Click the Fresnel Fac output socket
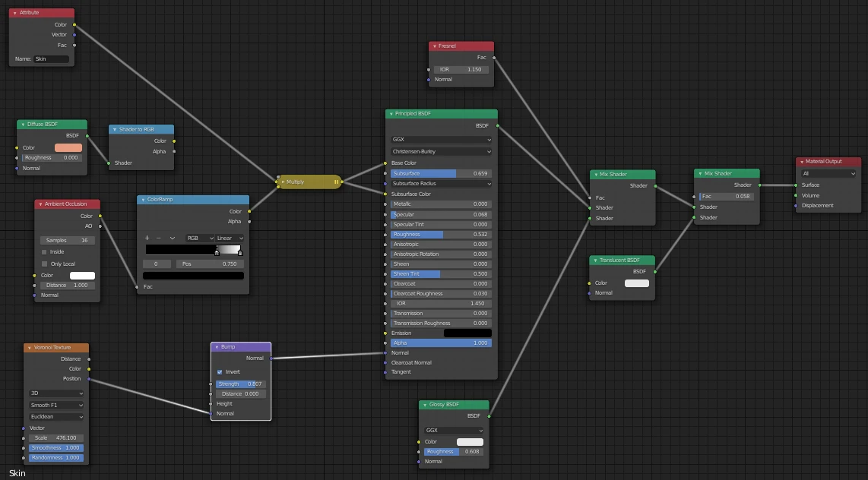Screen dimensions: 868x480 point(494,57)
